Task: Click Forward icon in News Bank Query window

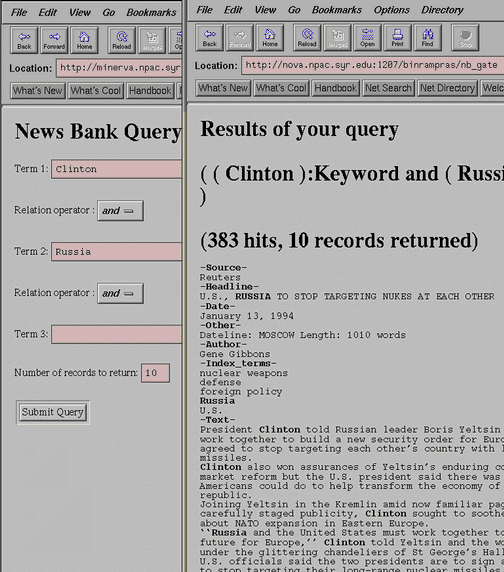Action: pos(54,40)
